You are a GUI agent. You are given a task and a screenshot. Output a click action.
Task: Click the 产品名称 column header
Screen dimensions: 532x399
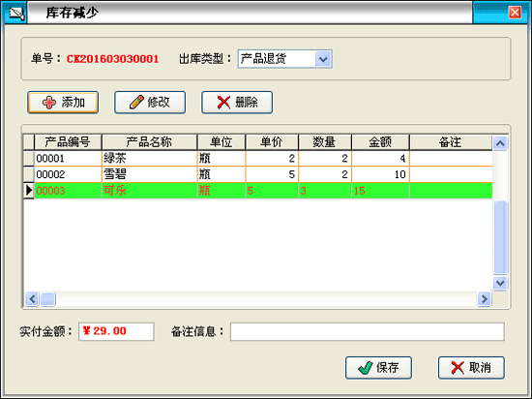[149, 142]
